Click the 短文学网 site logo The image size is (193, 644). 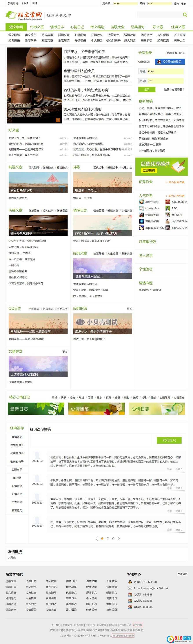[x=24, y=15]
